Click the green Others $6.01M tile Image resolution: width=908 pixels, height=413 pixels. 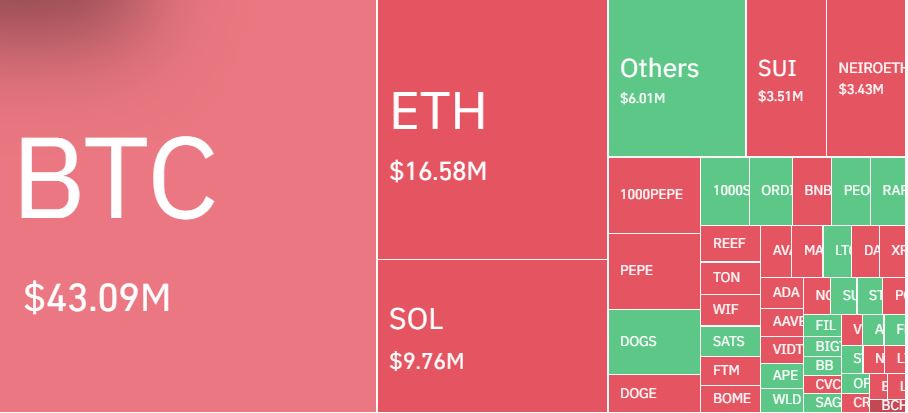pyautogui.click(x=677, y=78)
